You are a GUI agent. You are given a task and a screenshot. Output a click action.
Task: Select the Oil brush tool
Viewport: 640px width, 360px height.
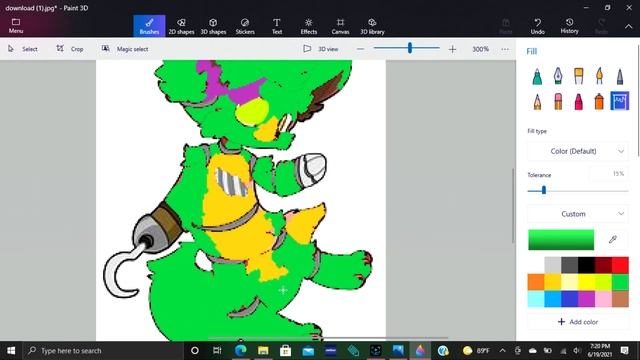(578, 76)
